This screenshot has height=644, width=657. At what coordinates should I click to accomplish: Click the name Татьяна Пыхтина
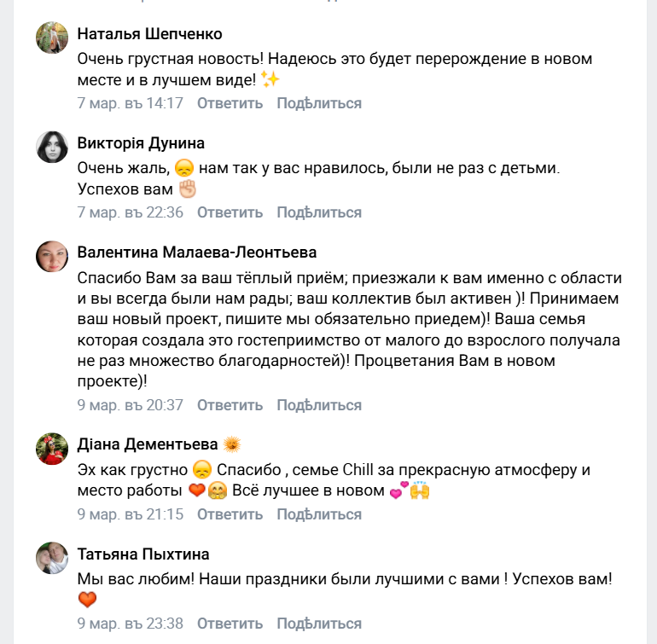click(x=143, y=554)
